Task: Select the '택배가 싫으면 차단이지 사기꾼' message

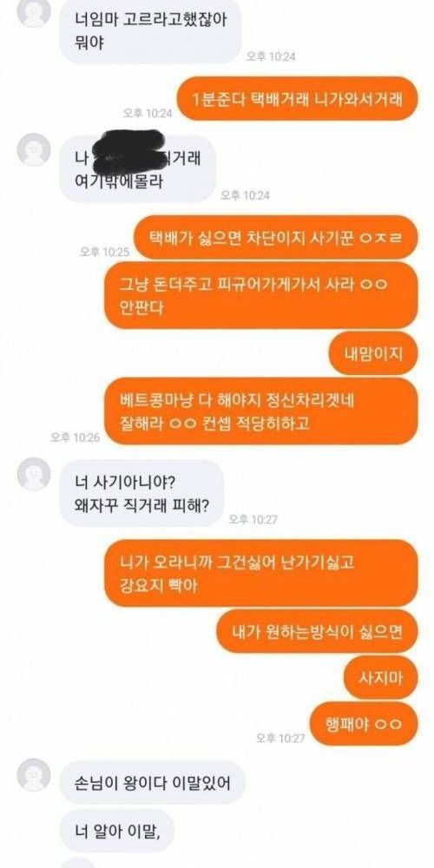Action: coord(276,237)
